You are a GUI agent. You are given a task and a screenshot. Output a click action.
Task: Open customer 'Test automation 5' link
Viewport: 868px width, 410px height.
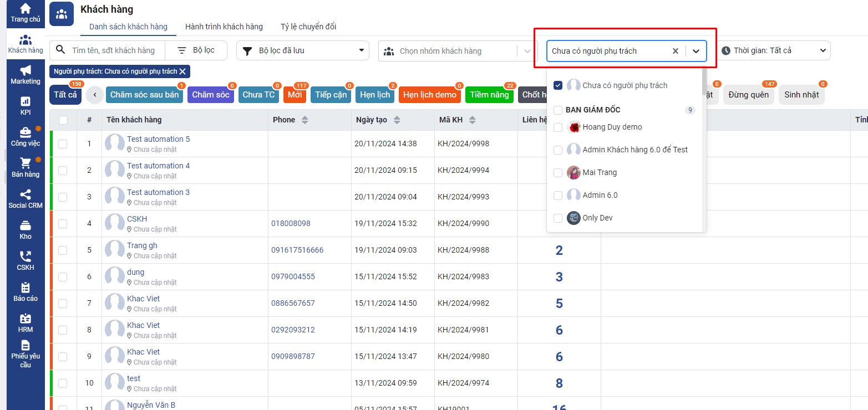[x=158, y=139]
